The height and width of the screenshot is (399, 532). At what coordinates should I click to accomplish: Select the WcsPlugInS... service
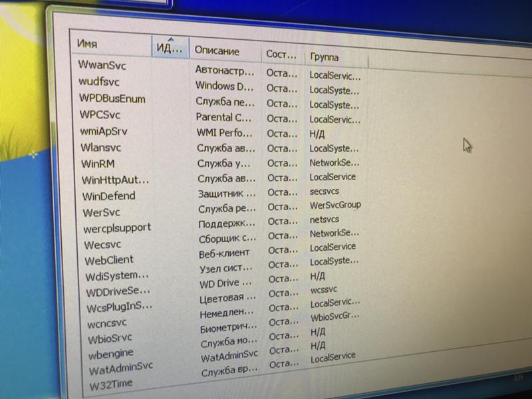pos(120,307)
